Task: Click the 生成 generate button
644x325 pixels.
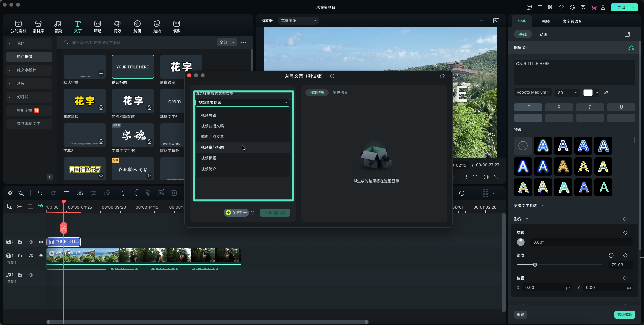Action: pos(275,213)
